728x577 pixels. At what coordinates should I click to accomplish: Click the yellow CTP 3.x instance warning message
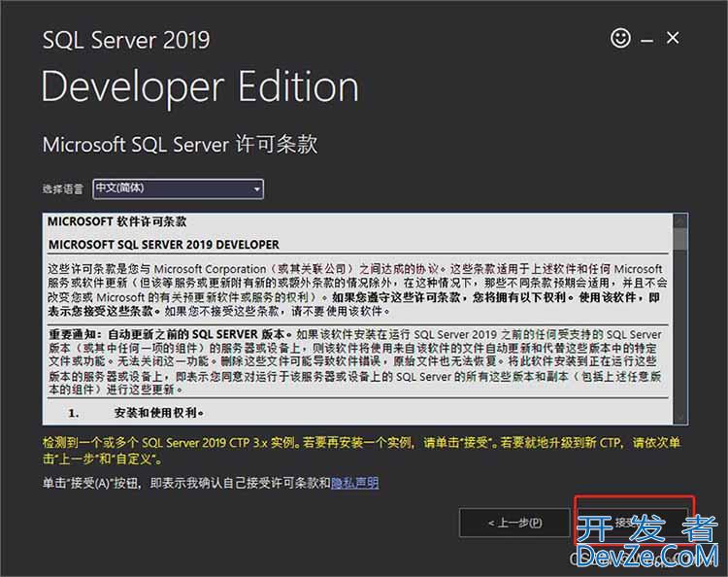click(361, 451)
